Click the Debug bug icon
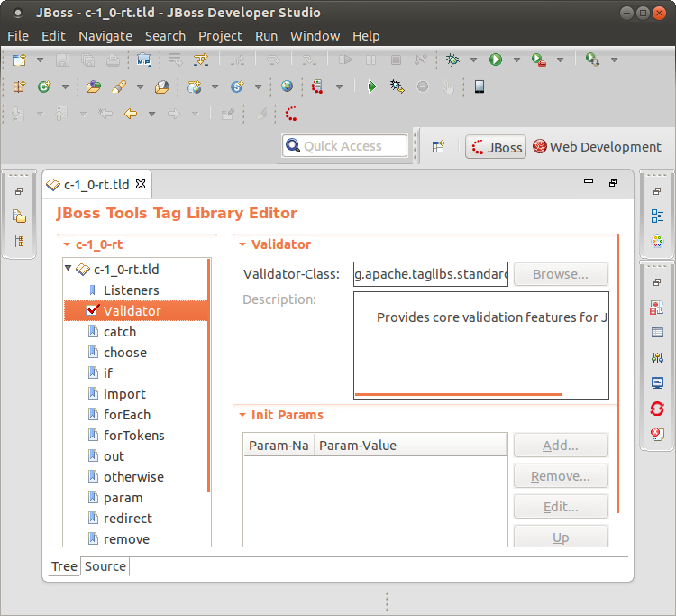 [452, 60]
